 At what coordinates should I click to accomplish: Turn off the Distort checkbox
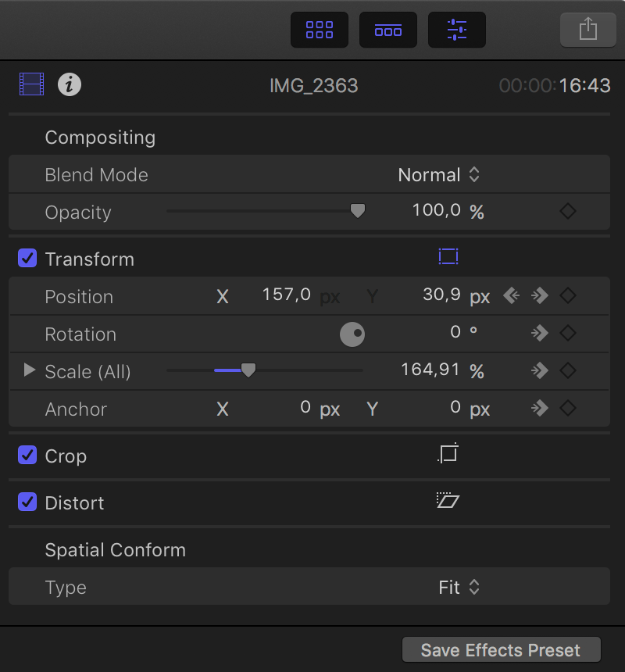coord(27,502)
